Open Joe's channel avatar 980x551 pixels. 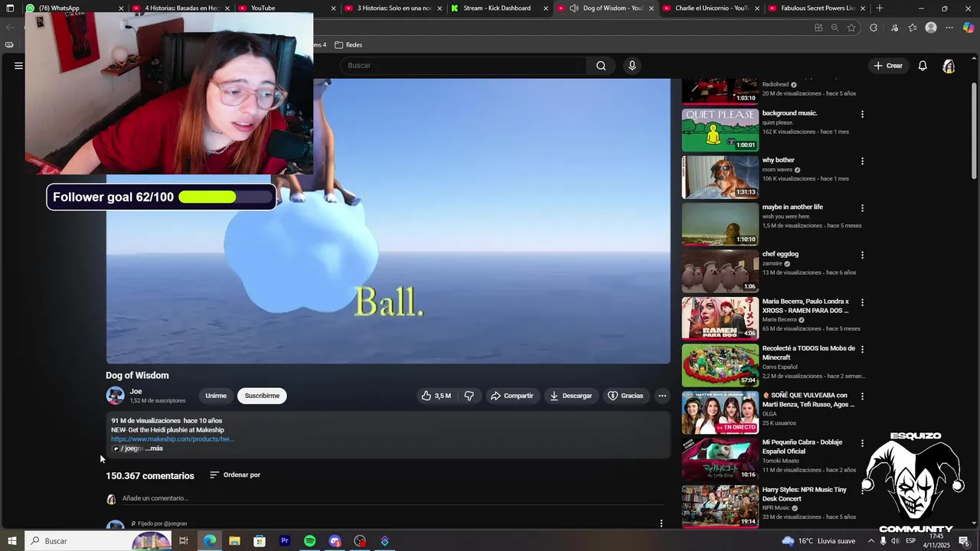115,396
